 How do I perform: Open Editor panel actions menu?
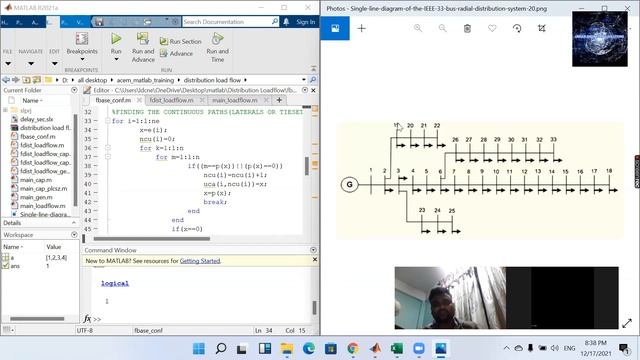[305, 90]
